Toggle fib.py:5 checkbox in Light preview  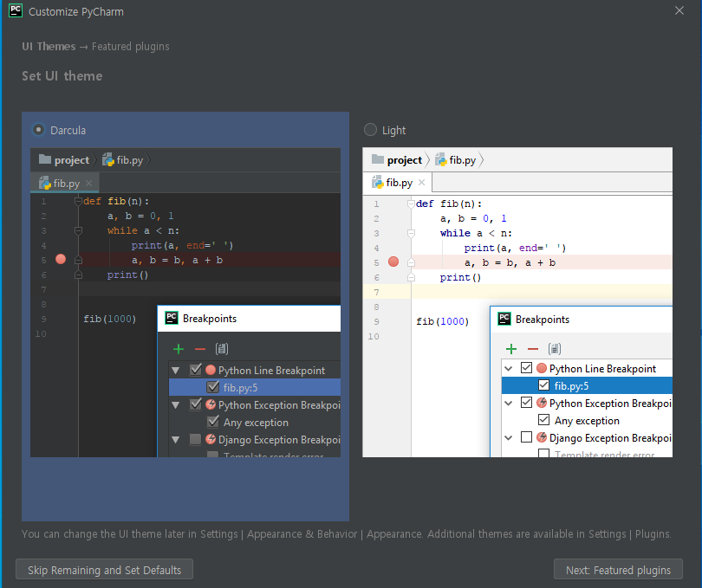(x=543, y=384)
